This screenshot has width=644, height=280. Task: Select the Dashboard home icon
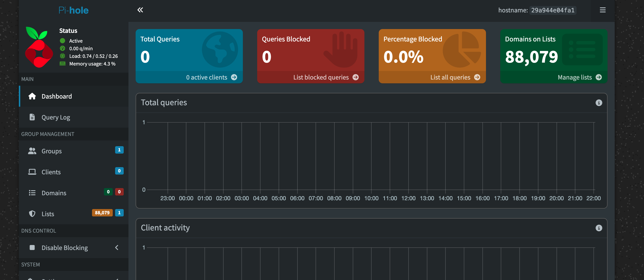click(32, 96)
